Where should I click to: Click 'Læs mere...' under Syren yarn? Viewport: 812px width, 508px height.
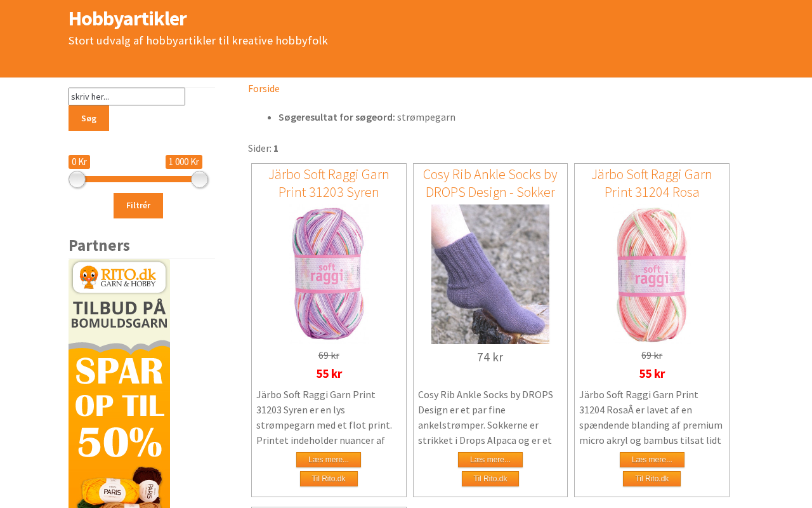tap(329, 460)
